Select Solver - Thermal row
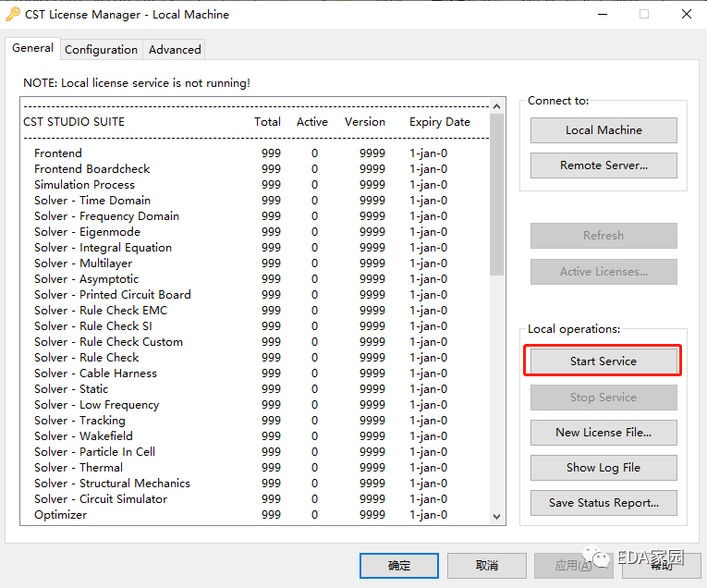This screenshot has width=707, height=588. tap(240, 468)
